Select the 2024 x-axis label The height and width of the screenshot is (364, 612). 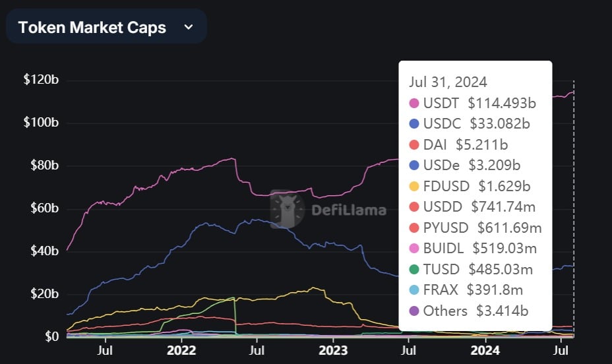point(485,350)
